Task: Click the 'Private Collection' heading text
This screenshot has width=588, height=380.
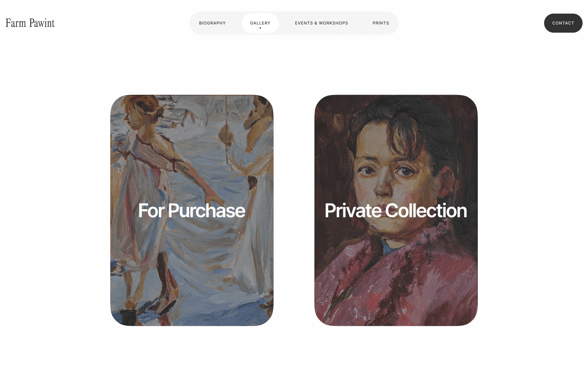Action: (396, 211)
